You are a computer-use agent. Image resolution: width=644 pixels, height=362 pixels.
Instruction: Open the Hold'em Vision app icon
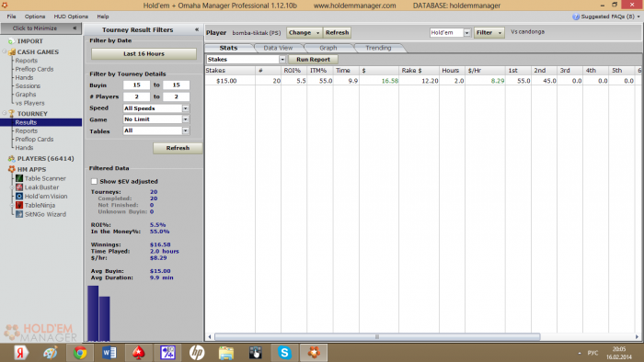click(19, 197)
